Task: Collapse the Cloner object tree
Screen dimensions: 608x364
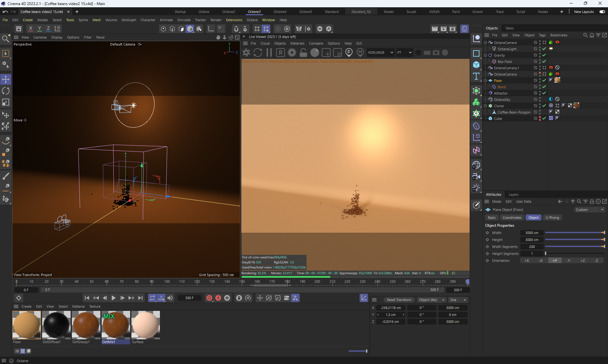Action: click(485, 106)
